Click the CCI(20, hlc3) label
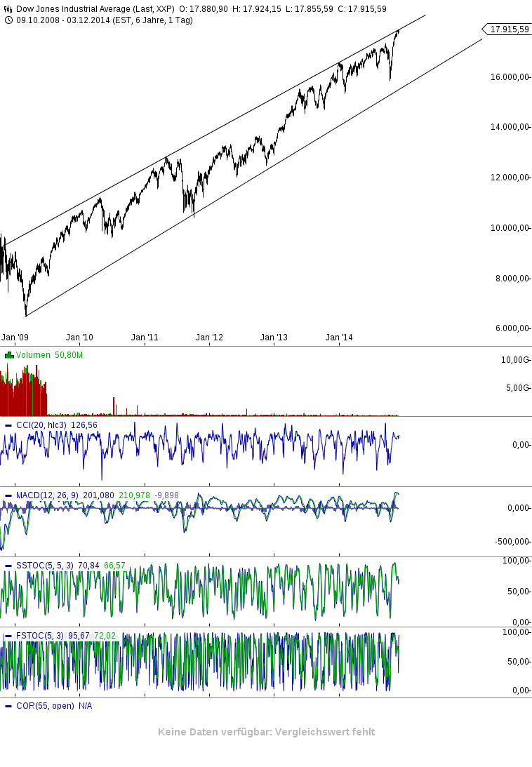532x767 pixels. [41, 425]
